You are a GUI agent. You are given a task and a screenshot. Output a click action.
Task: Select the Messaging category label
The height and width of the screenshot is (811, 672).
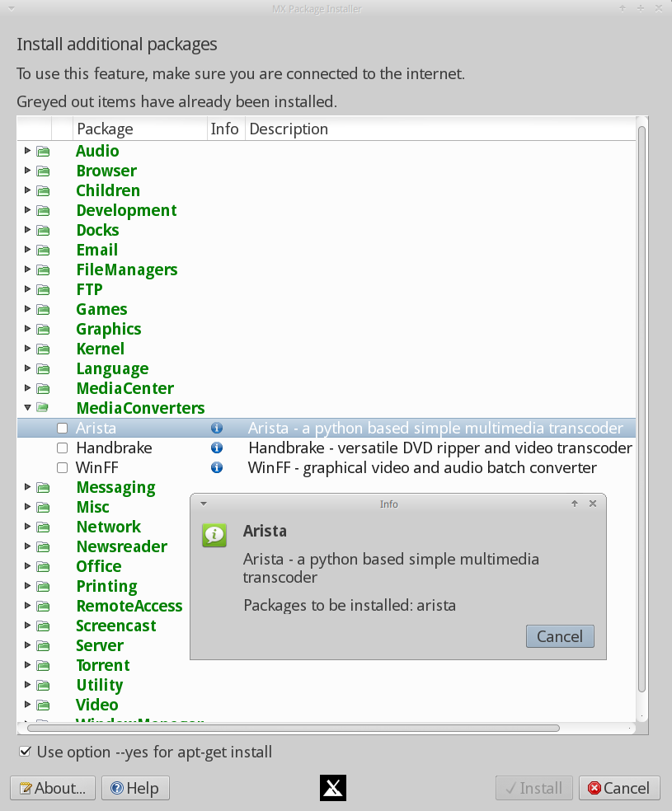click(116, 487)
